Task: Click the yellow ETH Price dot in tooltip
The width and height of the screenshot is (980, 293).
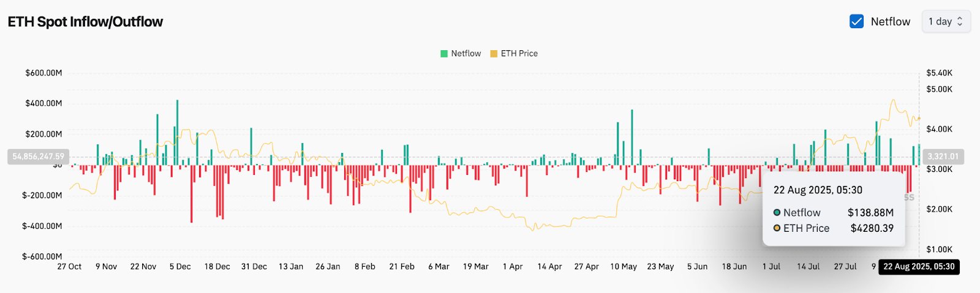Action: point(777,228)
